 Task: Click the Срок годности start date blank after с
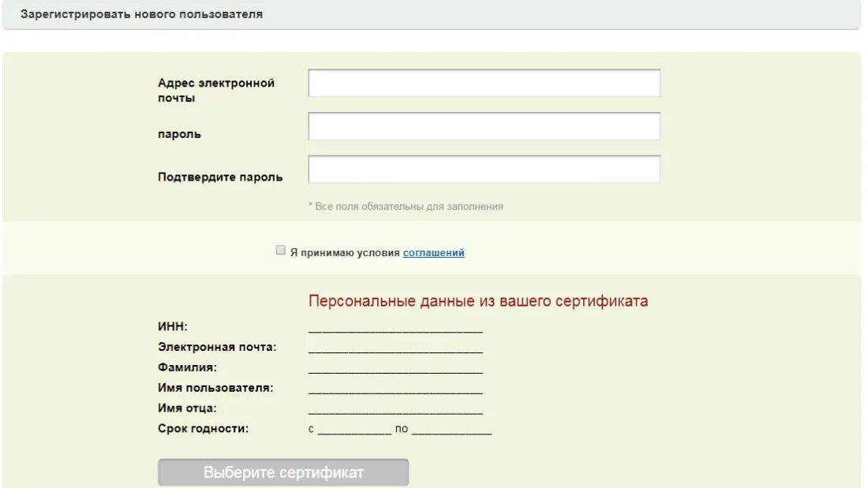(x=354, y=430)
